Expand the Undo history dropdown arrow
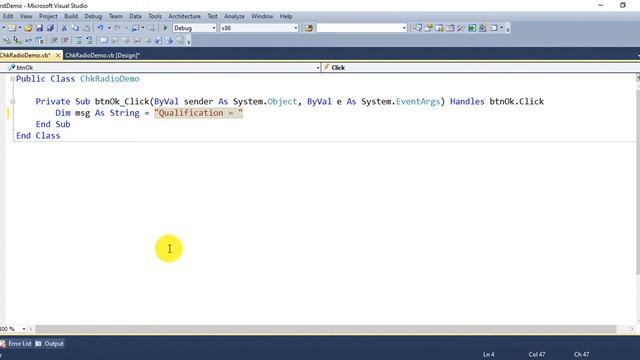 [x=109, y=28]
